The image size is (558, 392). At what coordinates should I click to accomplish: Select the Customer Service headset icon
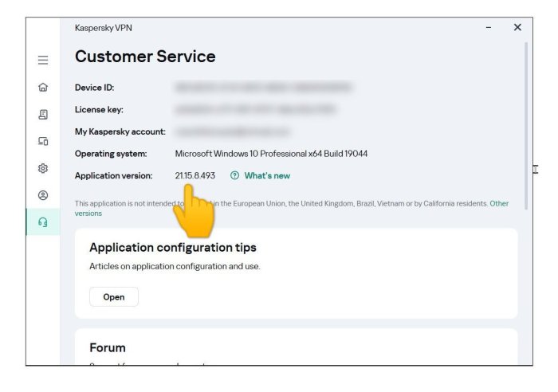point(43,222)
